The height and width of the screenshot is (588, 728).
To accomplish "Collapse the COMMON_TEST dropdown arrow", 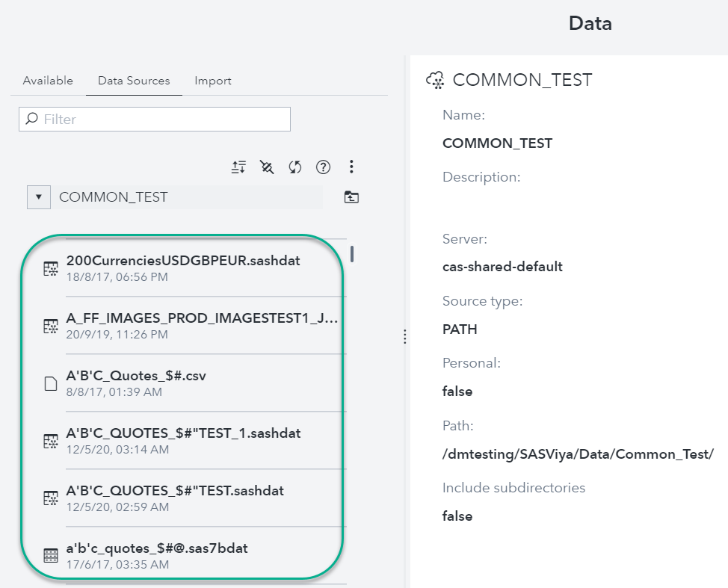I will [x=38, y=197].
